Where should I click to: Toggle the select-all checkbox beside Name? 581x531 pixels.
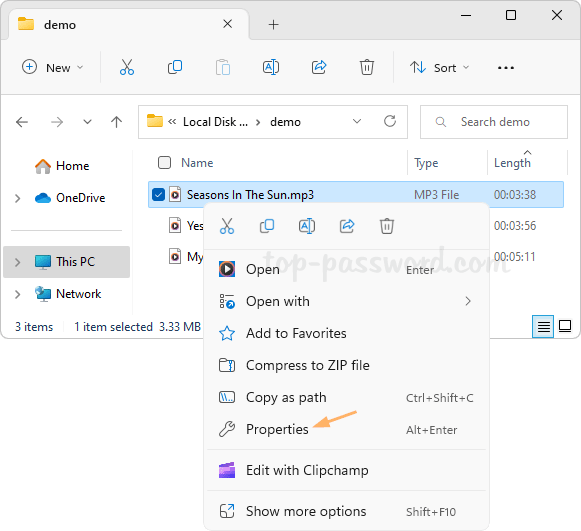(x=164, y=162)
